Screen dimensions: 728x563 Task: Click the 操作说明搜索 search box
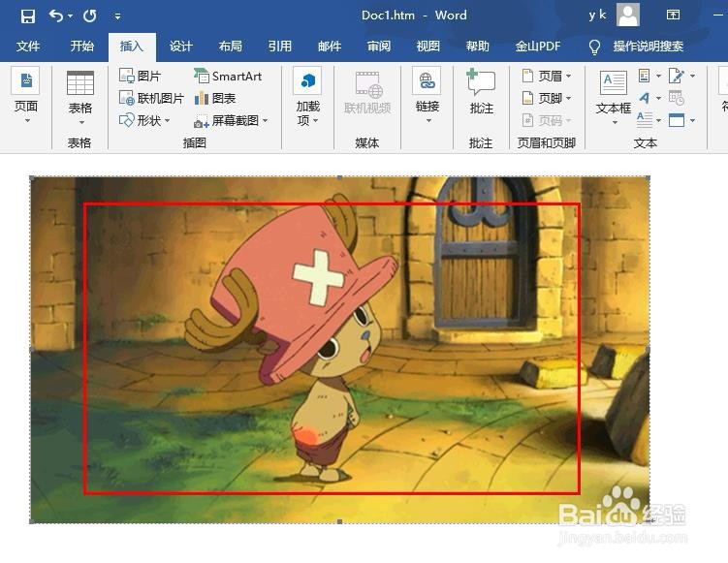(637, 47)
